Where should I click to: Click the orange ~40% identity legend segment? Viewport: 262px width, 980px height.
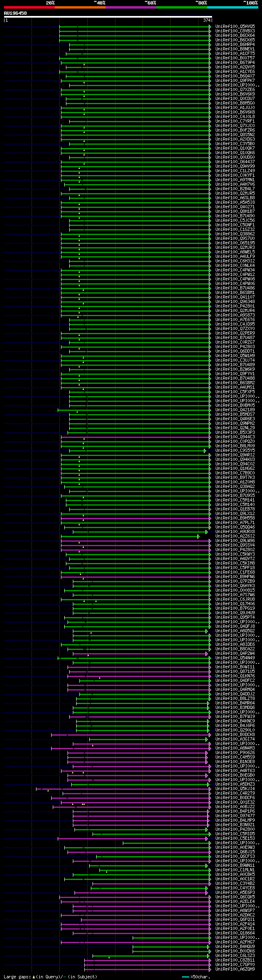coord(80,7)
